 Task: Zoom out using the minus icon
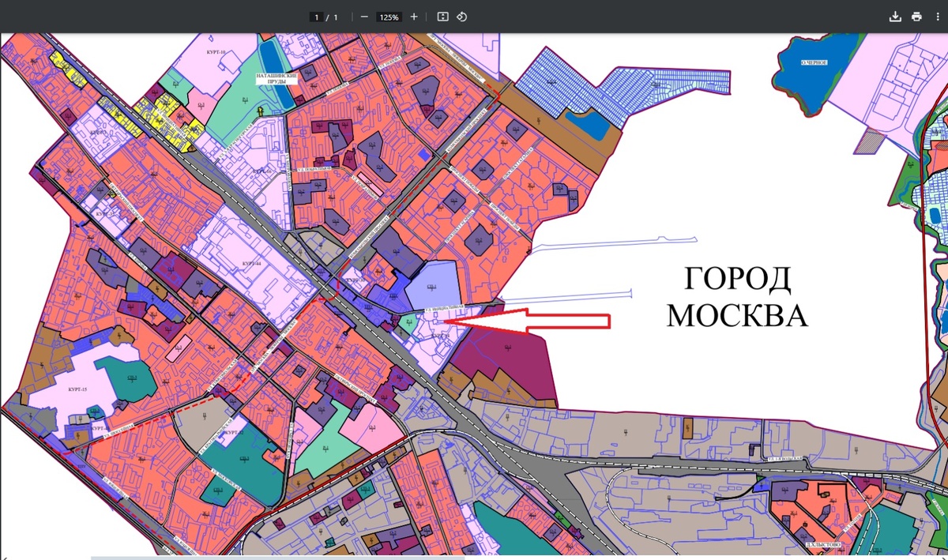coord(365,17)
